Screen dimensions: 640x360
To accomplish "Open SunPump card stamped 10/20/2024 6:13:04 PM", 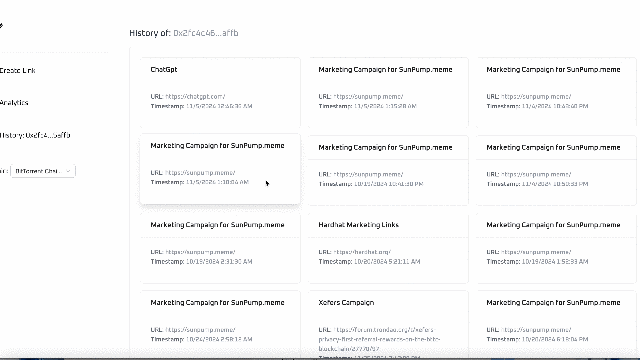I will click(x=556, y=324).
